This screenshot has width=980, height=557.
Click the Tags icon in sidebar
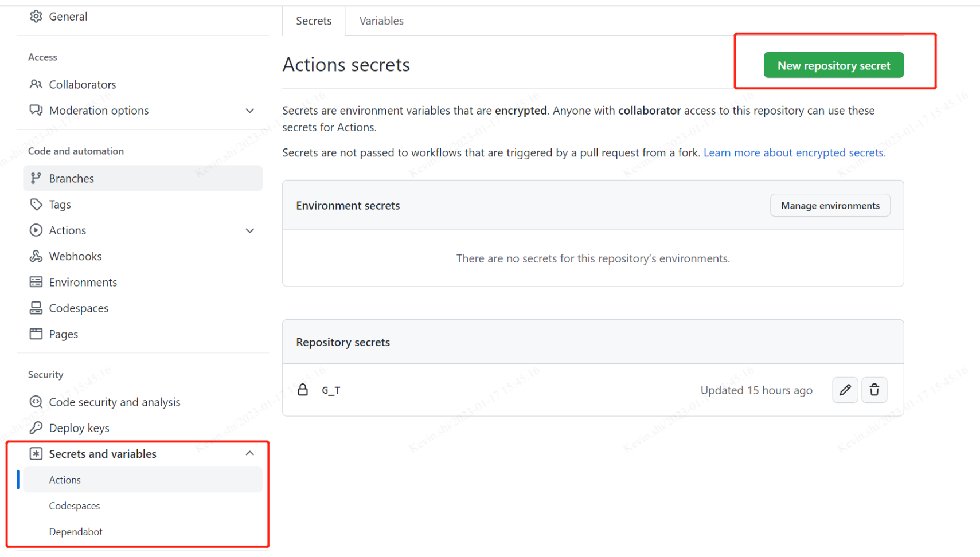click(36, 204)
